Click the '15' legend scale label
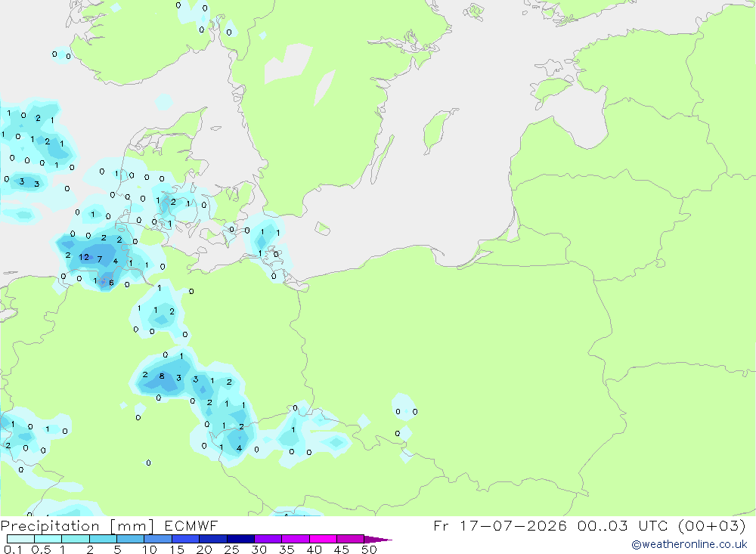Image resolution: width=756 pixels, height=554 pixels. coord(177,549)
